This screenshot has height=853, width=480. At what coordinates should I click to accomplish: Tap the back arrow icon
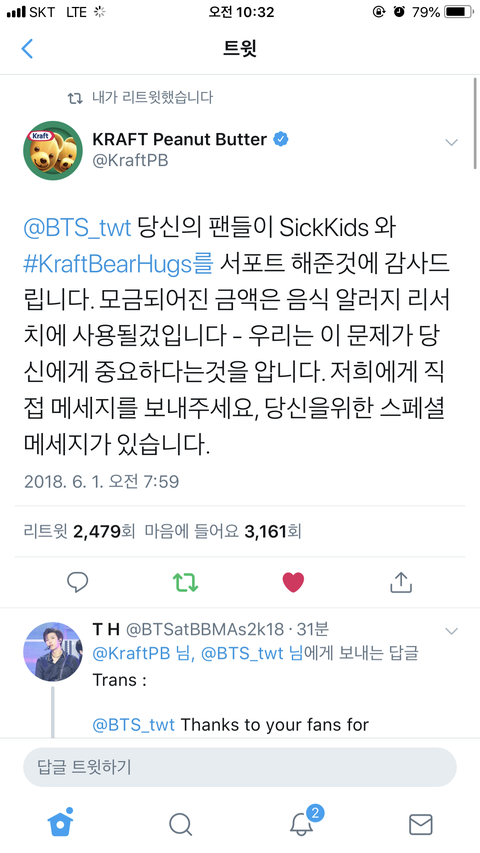coord(27,48)
